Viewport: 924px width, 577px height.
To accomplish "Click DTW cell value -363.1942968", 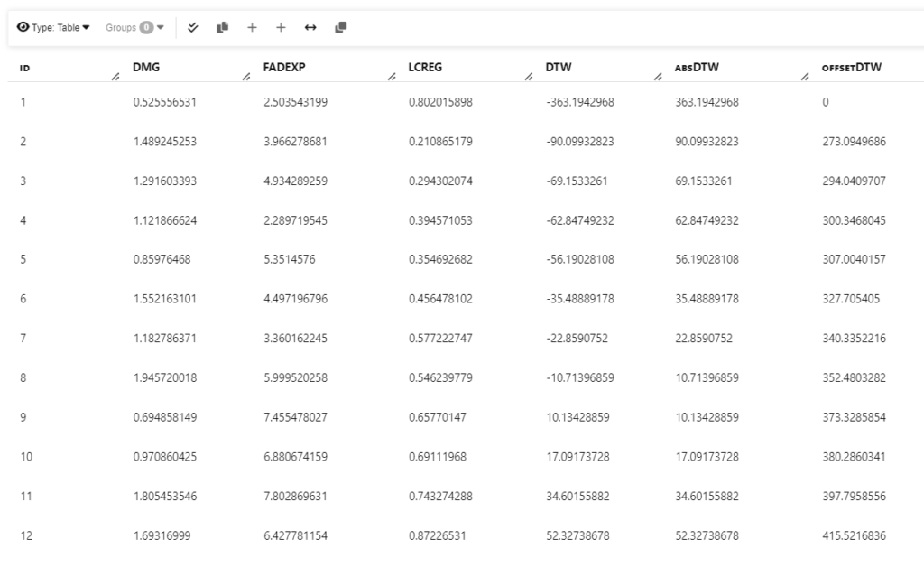I will tap(579, 102).
